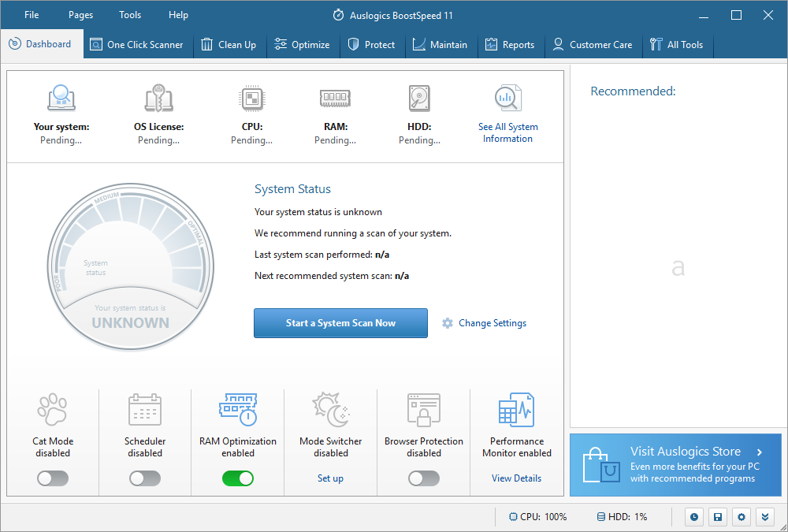The width and height of the screenshot is (788, 532).
Task: Open the Help menu
Action: (x=178, y=15)
